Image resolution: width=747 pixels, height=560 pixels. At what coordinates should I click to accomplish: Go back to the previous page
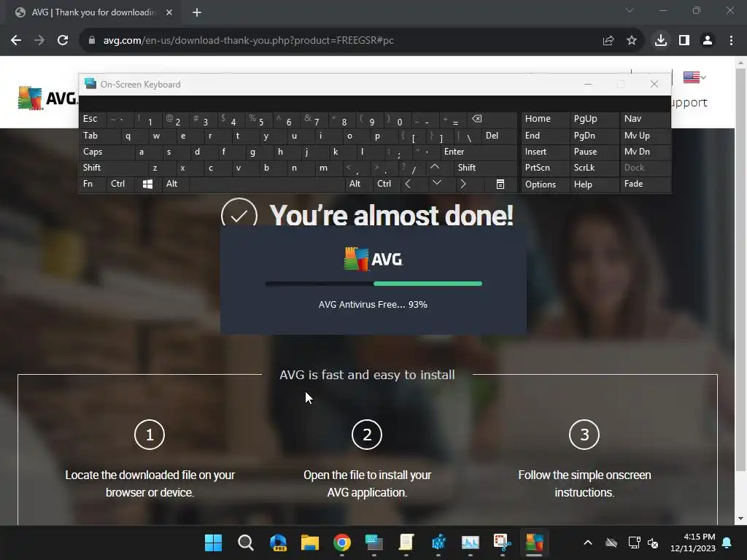[16, 41]
